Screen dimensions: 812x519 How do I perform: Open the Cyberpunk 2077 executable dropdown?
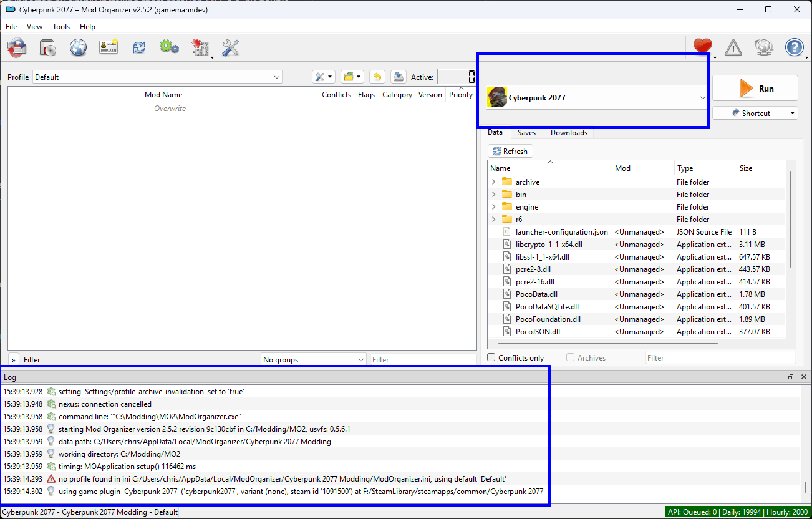point(597,97)
